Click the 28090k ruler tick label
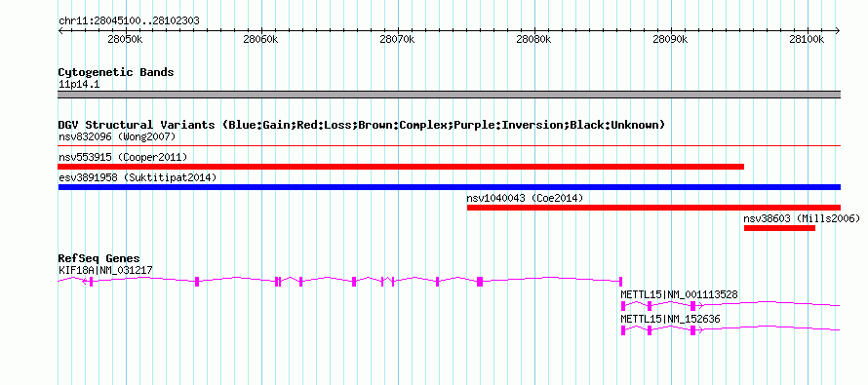Image resolution: width=868 pixels, height=385 pixels. 671,40
